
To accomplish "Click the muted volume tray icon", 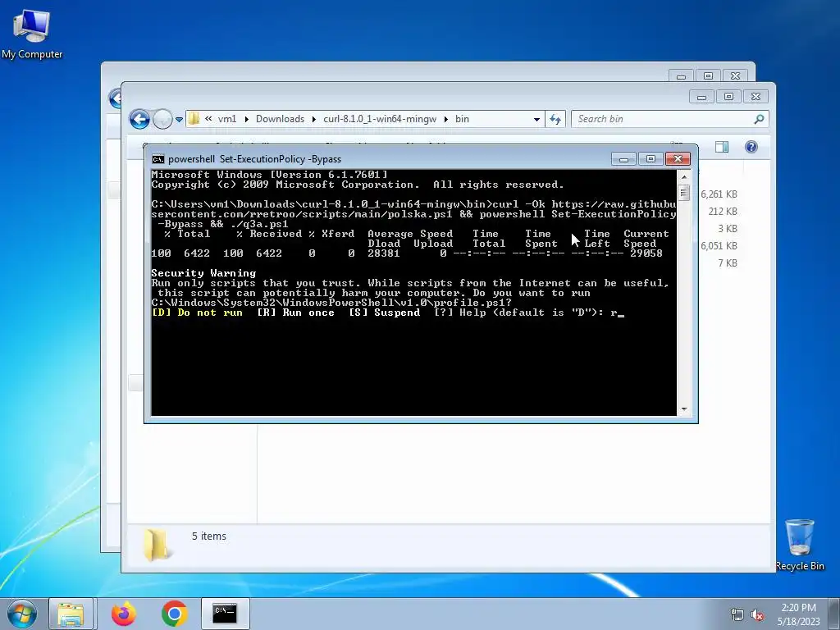I will click(757, 614).
